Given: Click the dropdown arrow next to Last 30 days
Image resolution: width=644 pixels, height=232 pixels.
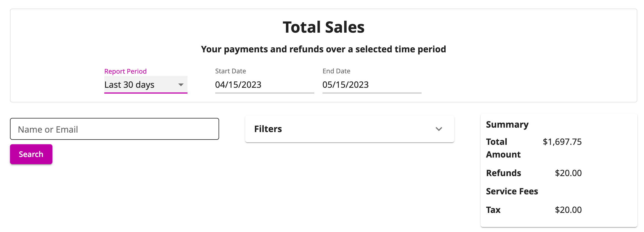Looking at the screenshot, I should (181, 85).
